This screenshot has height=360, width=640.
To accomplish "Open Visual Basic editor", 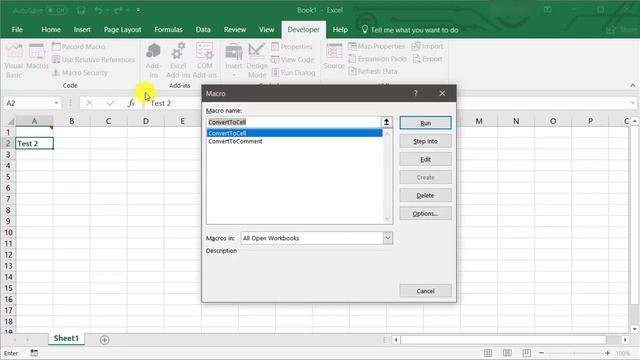I will [x=14, y=60].
